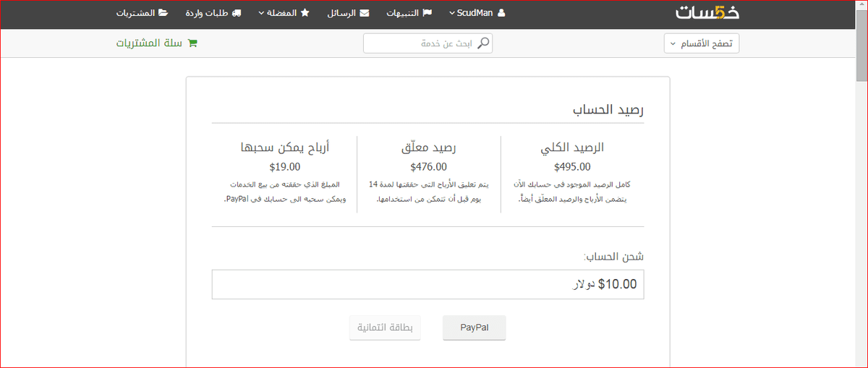The height and width of the screenshot is (368, 868).
Task: Click the green shopping cart icon
Action: [192, 43]
